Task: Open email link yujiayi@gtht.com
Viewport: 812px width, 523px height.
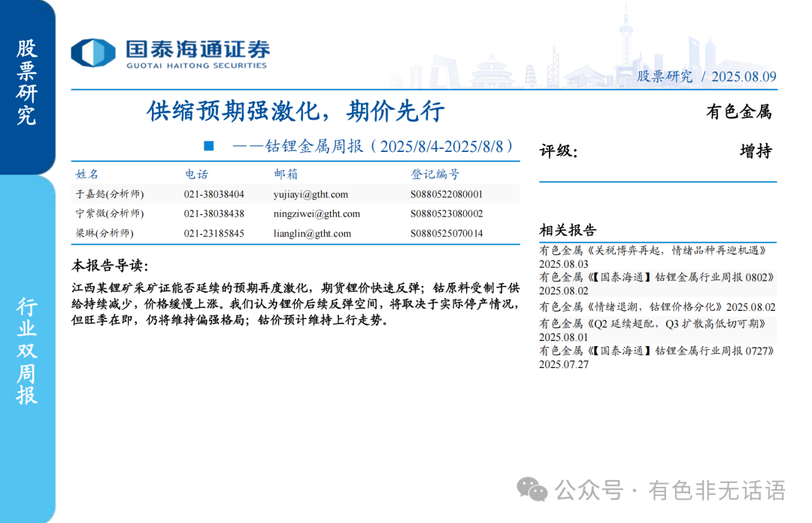Action: coord(311,194)
